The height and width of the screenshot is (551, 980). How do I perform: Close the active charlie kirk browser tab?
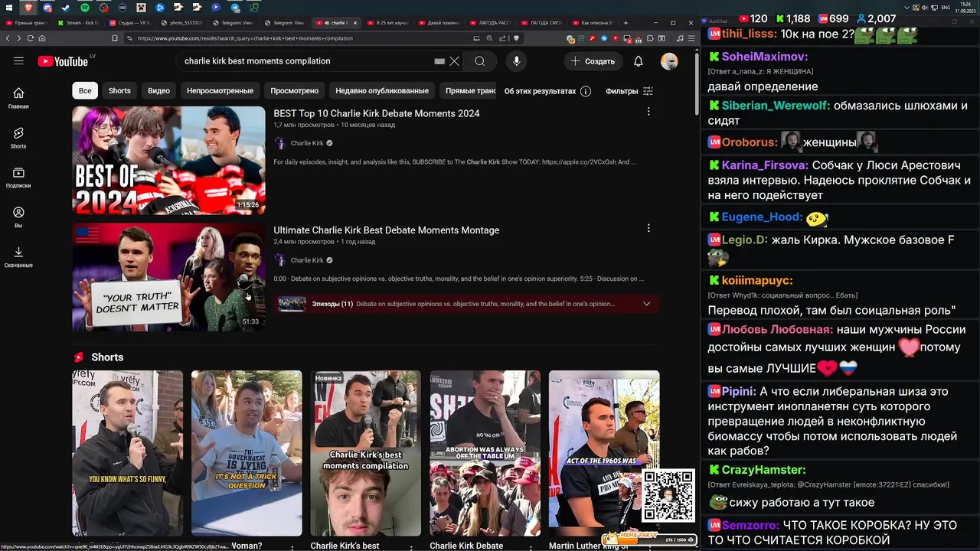click(x=354, y=23)
